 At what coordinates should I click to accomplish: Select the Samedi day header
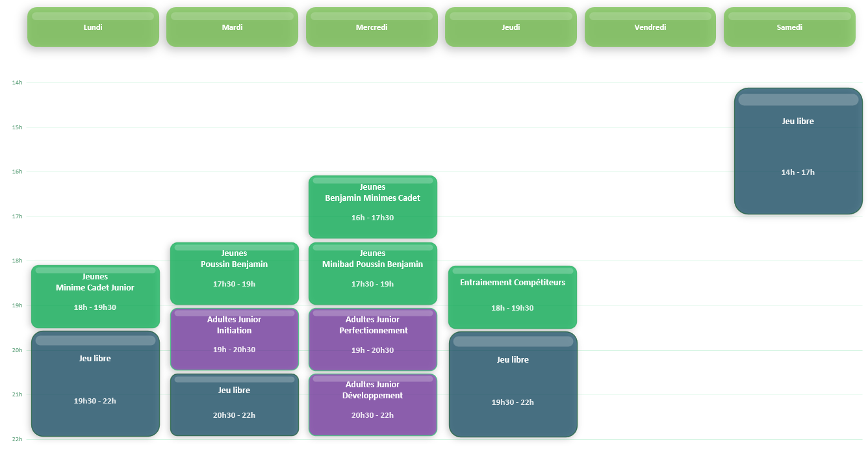(x=789, y=27)
